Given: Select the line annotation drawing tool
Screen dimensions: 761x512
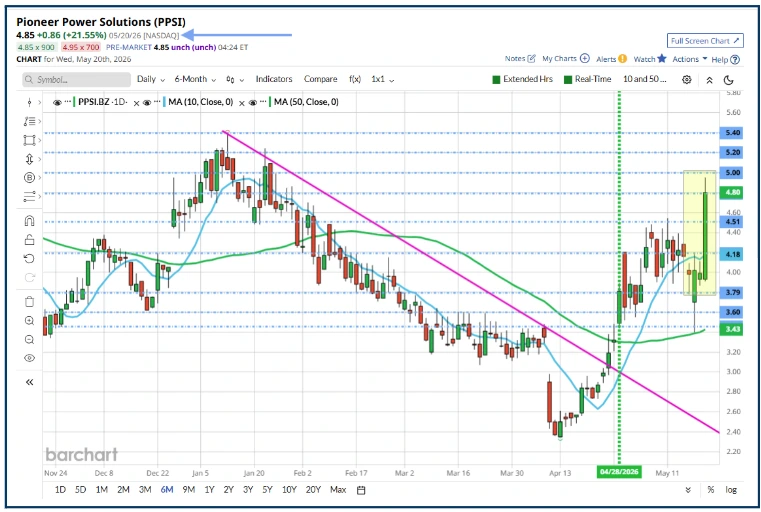Looking at the screenshot, I should click(x=30, y=121).
